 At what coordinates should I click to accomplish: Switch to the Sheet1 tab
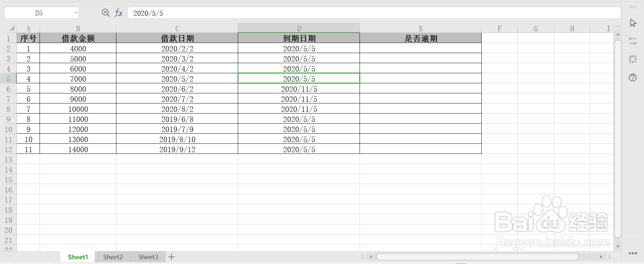[78, 257]
